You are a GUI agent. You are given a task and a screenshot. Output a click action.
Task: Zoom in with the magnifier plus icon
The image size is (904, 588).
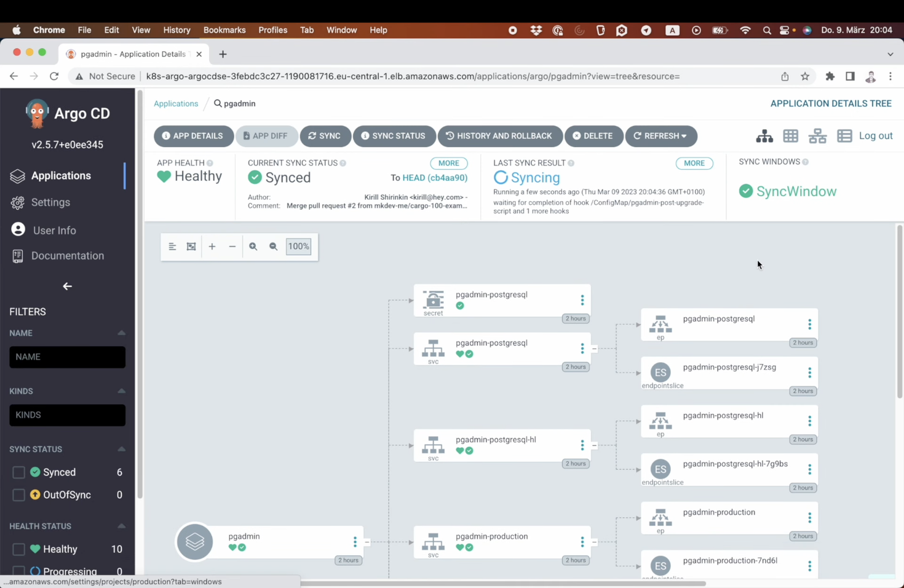click(253, 247)
